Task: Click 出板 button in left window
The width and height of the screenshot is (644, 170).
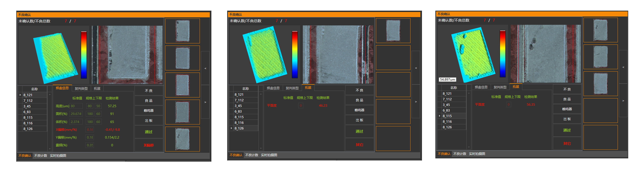Action: [149, 121]
